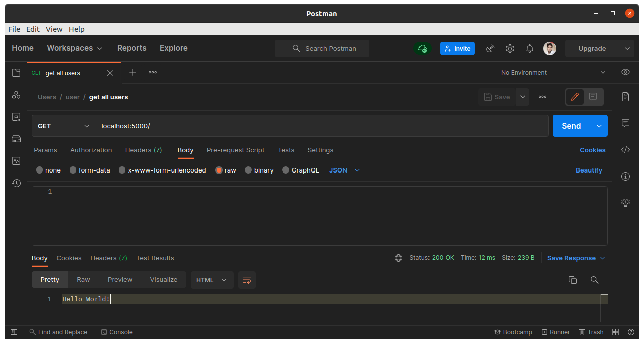This screenshot has height=344, width=644.
Task: Open the Workspaces dropdown
Action: 75,48
